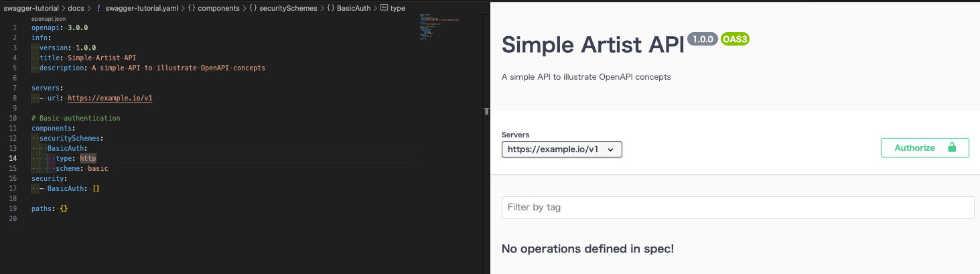The width and height of the screenshot is (980, 274).
Task: Click the curly braces icon beside components breadcrumb
Action: [192, 8]
